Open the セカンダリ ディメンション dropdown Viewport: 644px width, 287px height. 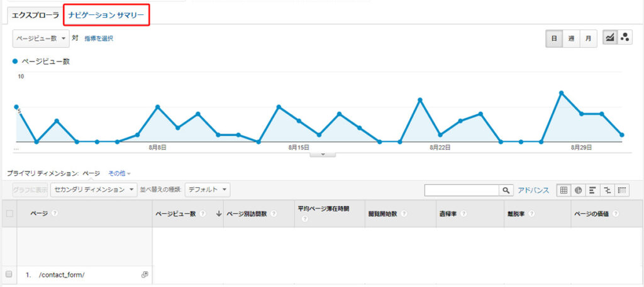(x=94, y=190)
